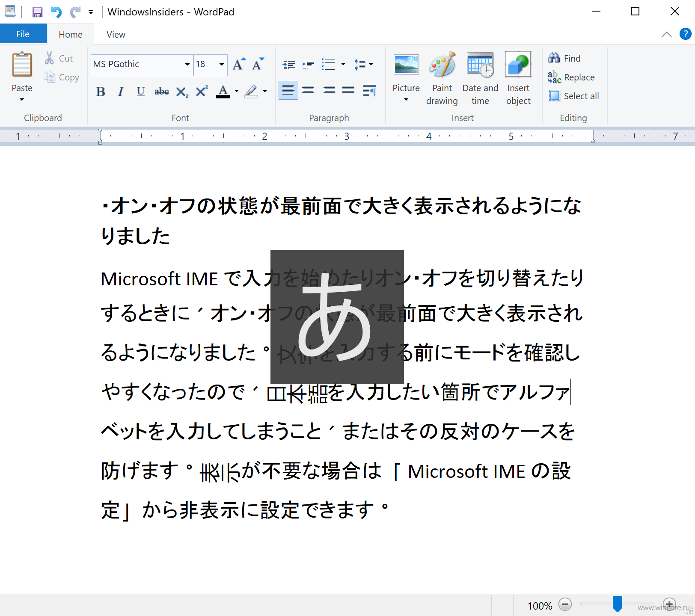
Task: Open WordPad Help
Action: pyautogui.click(x=685, y=34)
